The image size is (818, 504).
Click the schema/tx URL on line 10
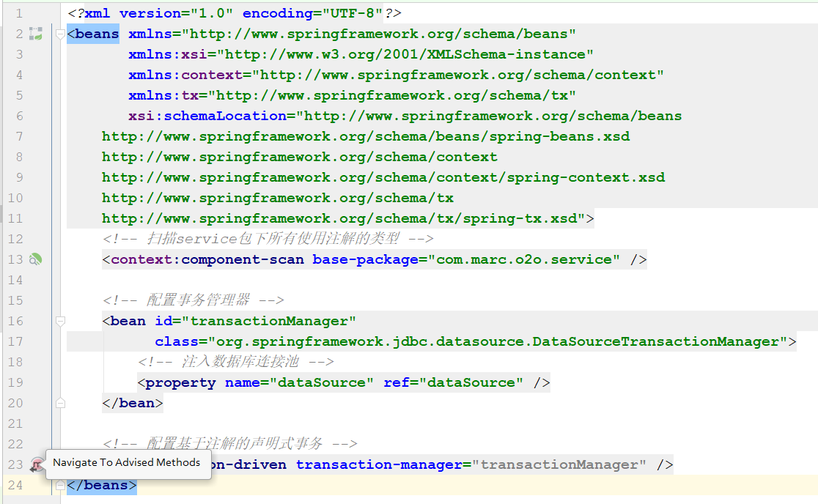[278, 198]
